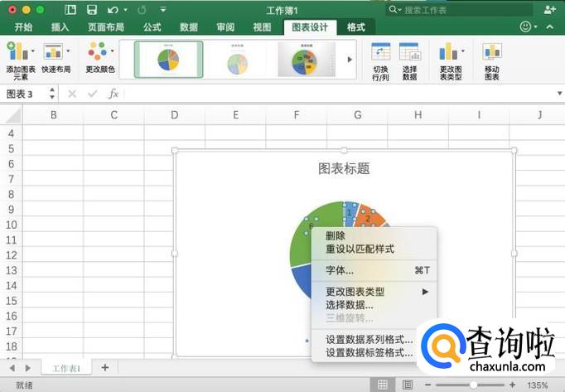Select row 10 header
This screenshot has width=565, height=392.
click(x=11, y=225)
